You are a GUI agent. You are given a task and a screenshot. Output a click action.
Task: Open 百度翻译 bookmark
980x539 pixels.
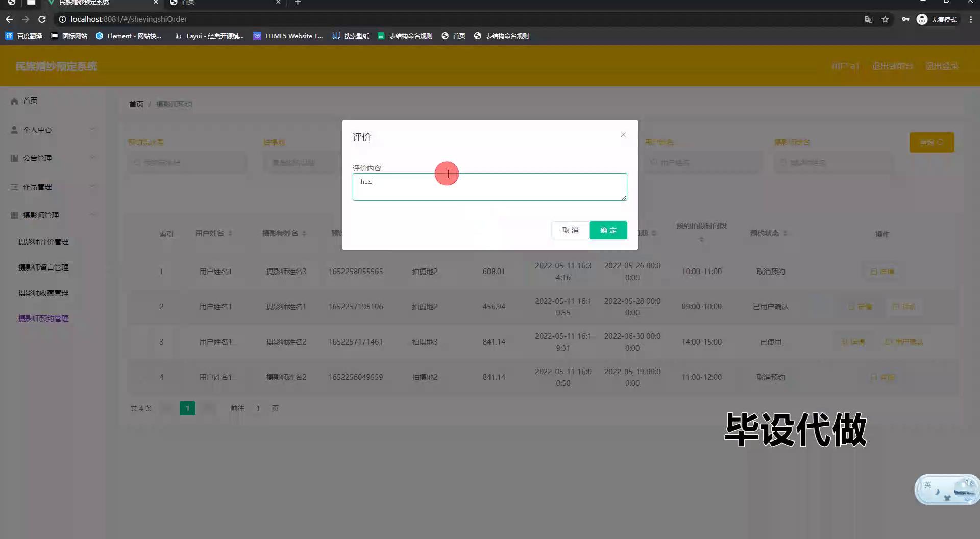click(x=24, y=36)
